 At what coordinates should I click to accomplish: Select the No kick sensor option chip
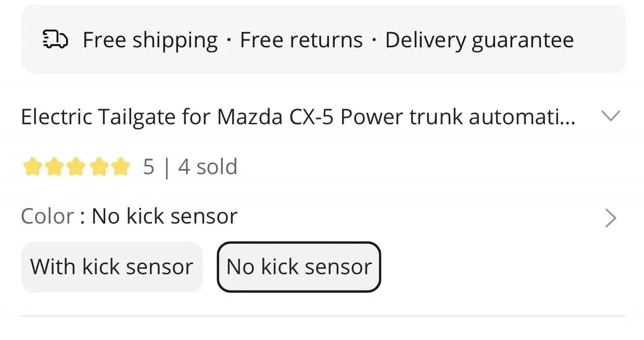pyautogui.click(x=299, y=267)
